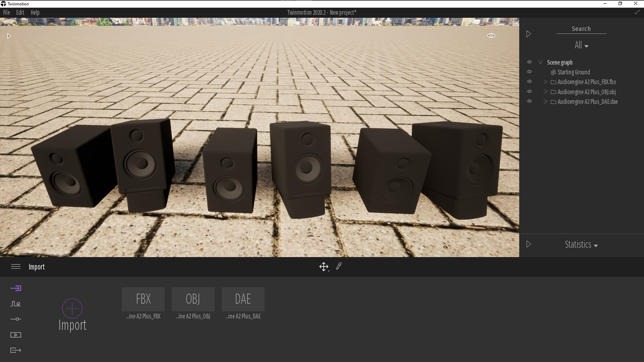Open the Context modeling sidebar icon

16,304
